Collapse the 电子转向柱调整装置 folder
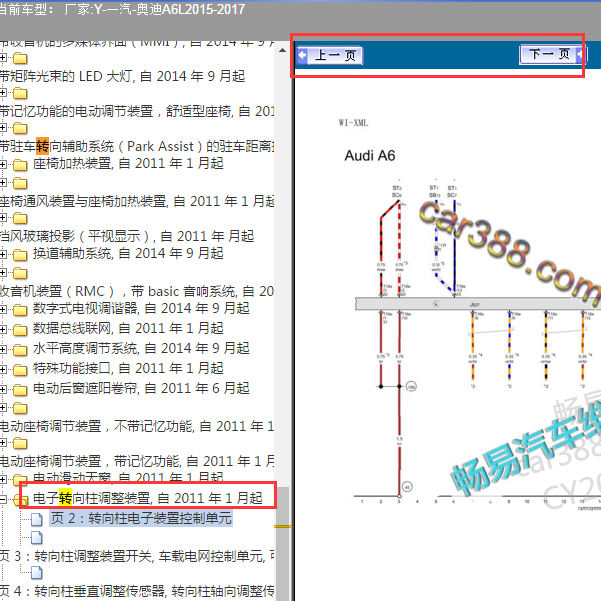 3,499
